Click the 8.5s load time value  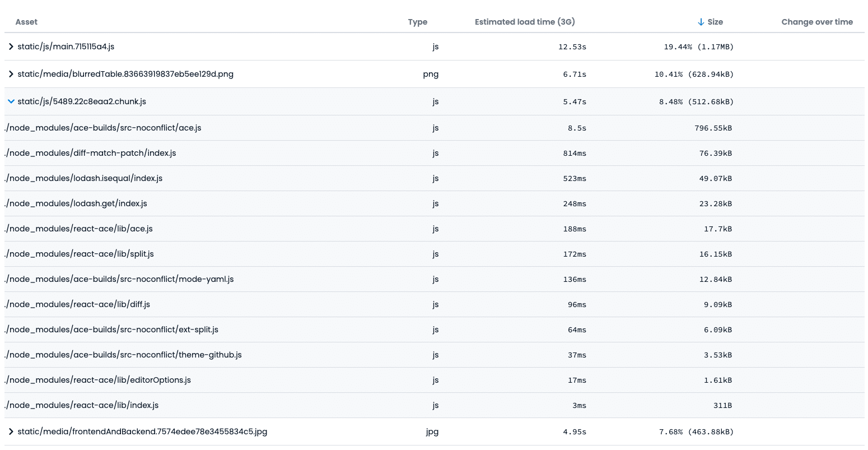click(x=577, y=128)
